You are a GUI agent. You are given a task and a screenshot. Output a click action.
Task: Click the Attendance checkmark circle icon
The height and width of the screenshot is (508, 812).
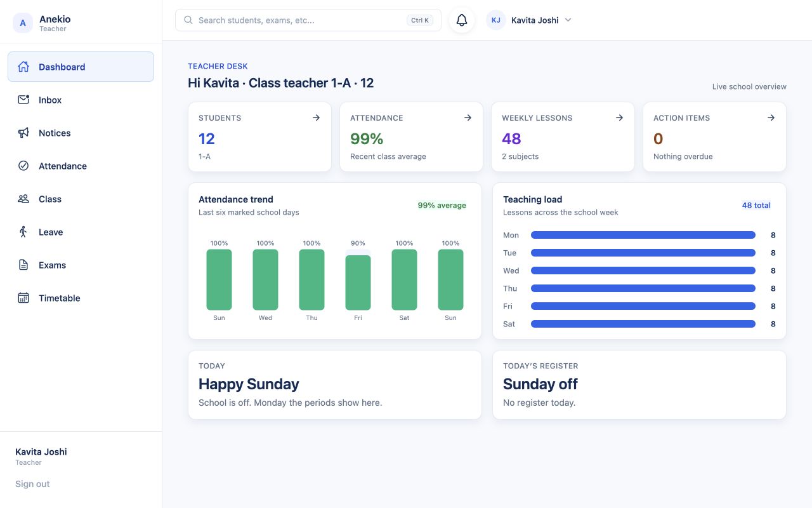click(23, 166)
